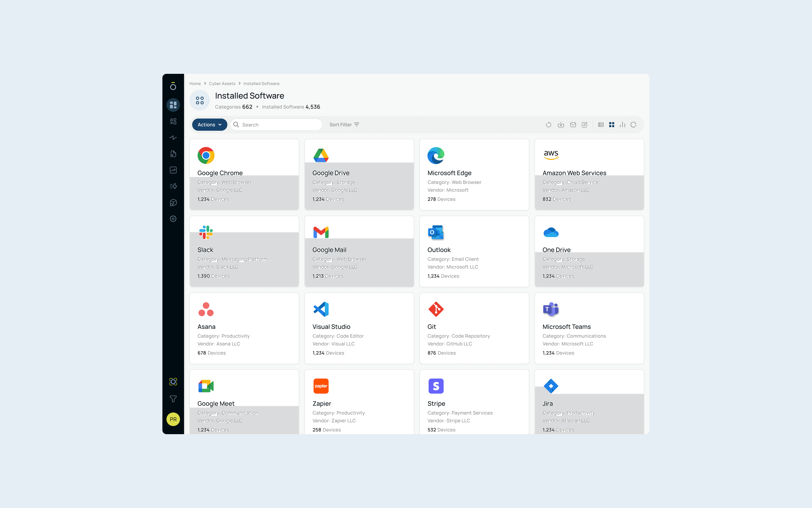Open the lightning bolt list icon in sidebar
This screenshot has width=812, height=508.
pos(173,186)
